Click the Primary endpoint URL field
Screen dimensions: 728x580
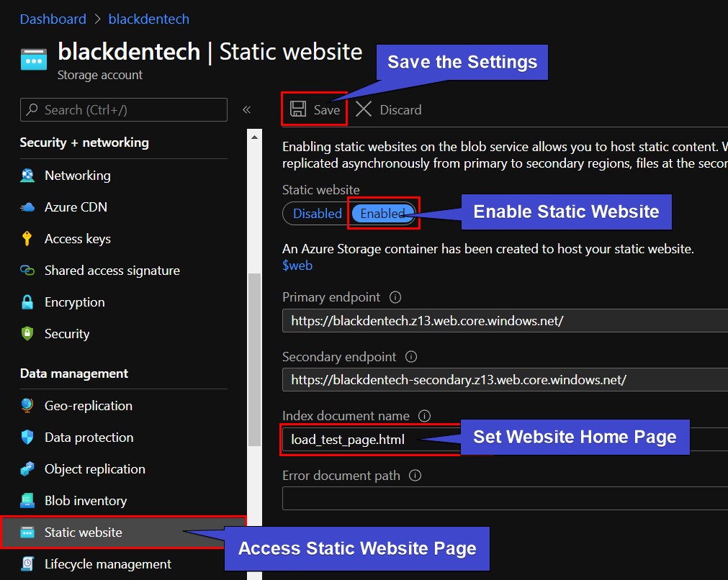point(505,321)
